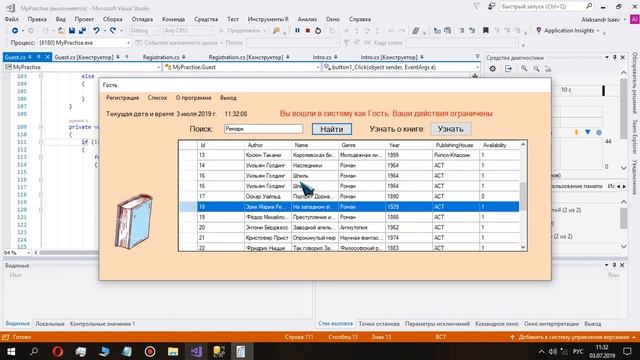Image resolution: width=640 pixels, height=360 pixels.
Task: Open File Explorer from the taskbar
Action: [173, 351]
